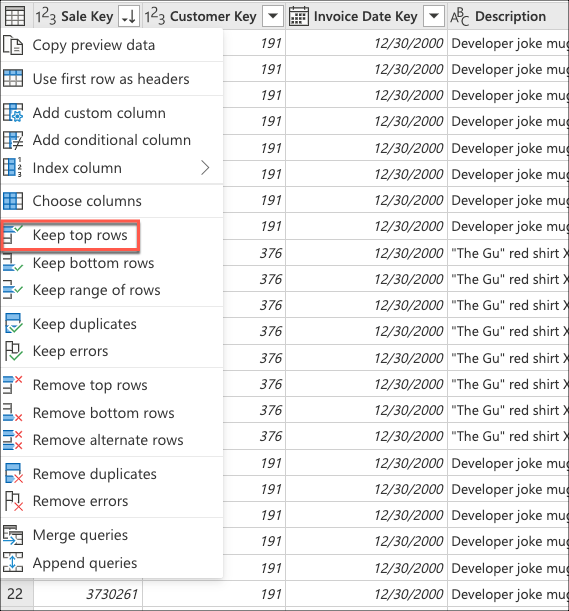Viewport: 569px width, 611px height.
Task: Choose Keep range of rows
Action: click(x=112, y=290)
